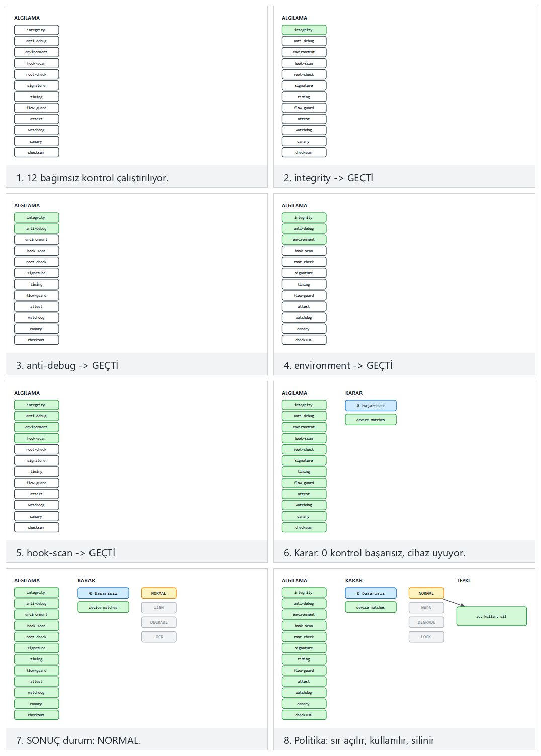Click the KARAR heading in step 6

[354, 393]
